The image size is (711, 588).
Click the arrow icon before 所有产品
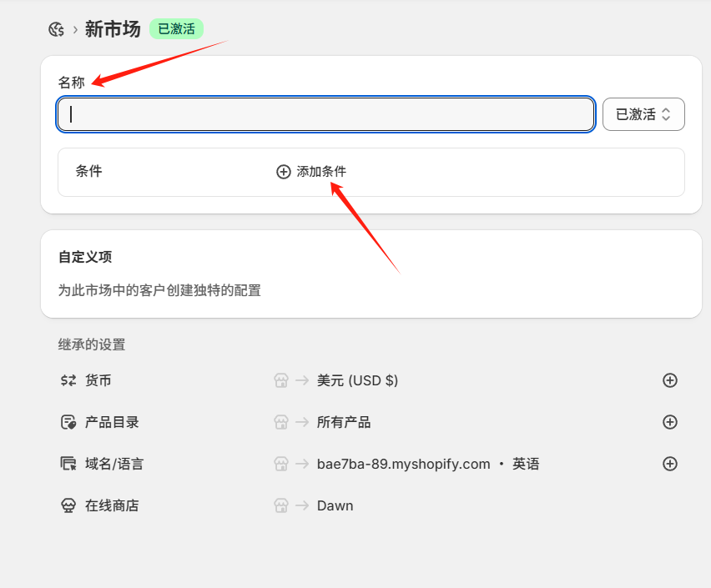coord(300,422)
